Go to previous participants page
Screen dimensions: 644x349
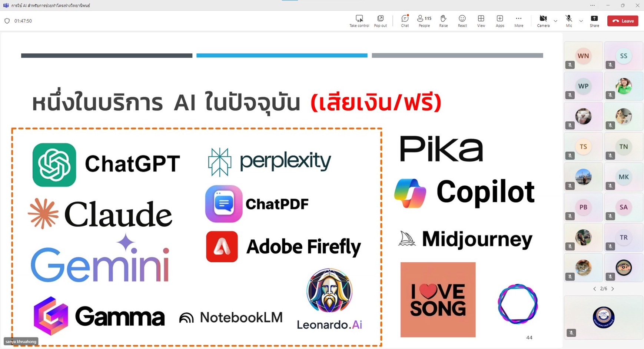[x=595, y=289]
